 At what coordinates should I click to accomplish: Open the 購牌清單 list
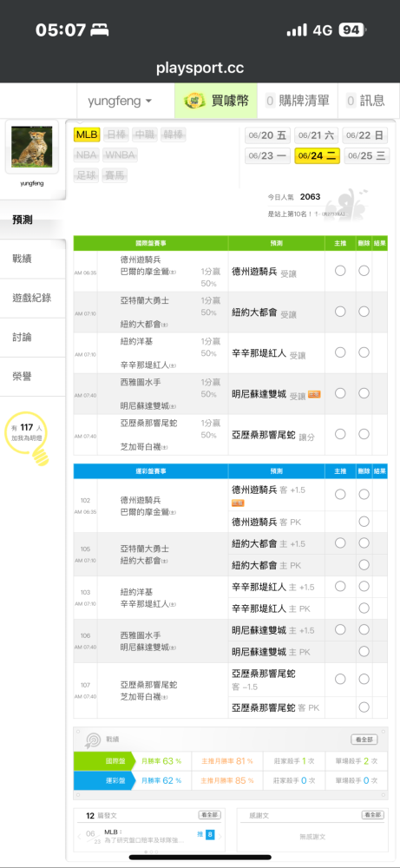(x=297, y=101)
